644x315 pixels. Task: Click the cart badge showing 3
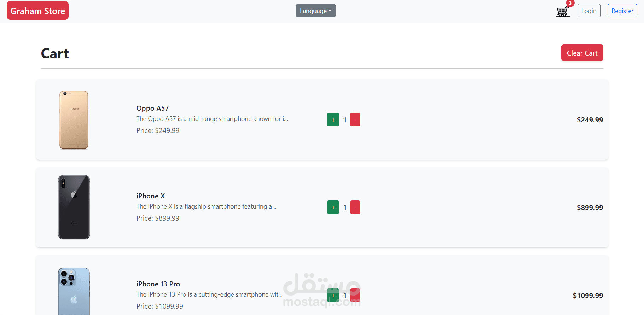[570, 3]
